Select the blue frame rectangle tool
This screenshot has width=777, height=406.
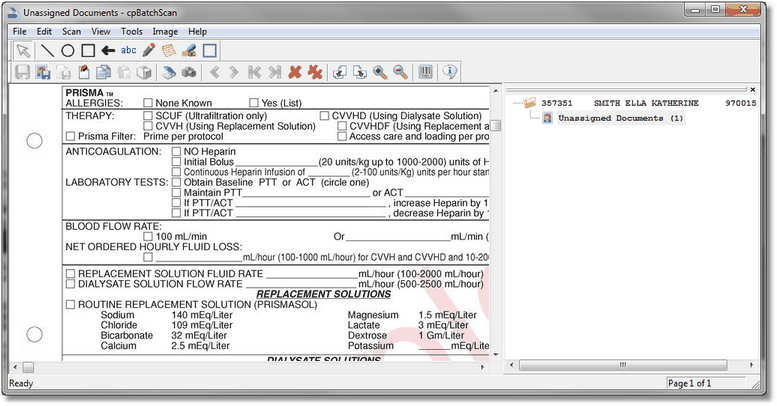(x=210, y=51)
